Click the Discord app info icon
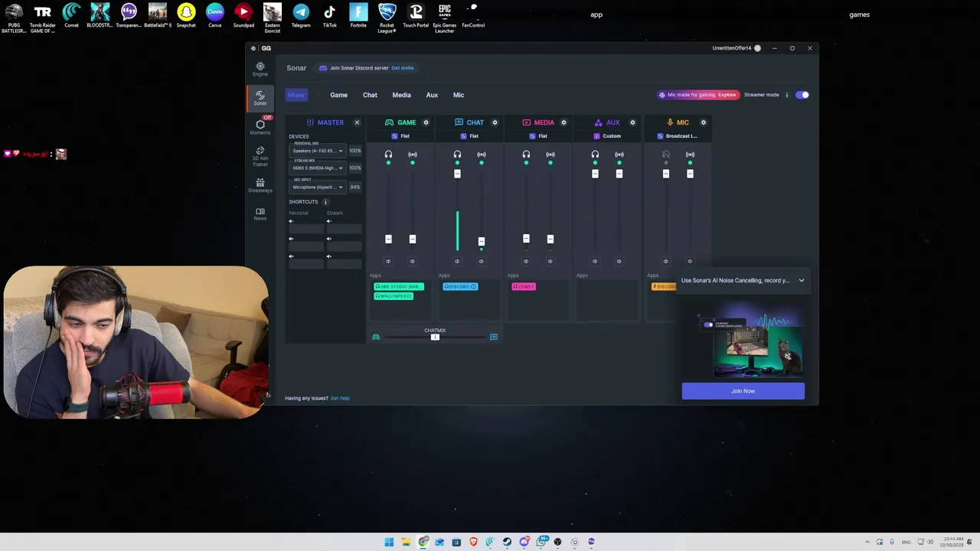The height and width of the screenshot is (551, 980). [474, 286]
